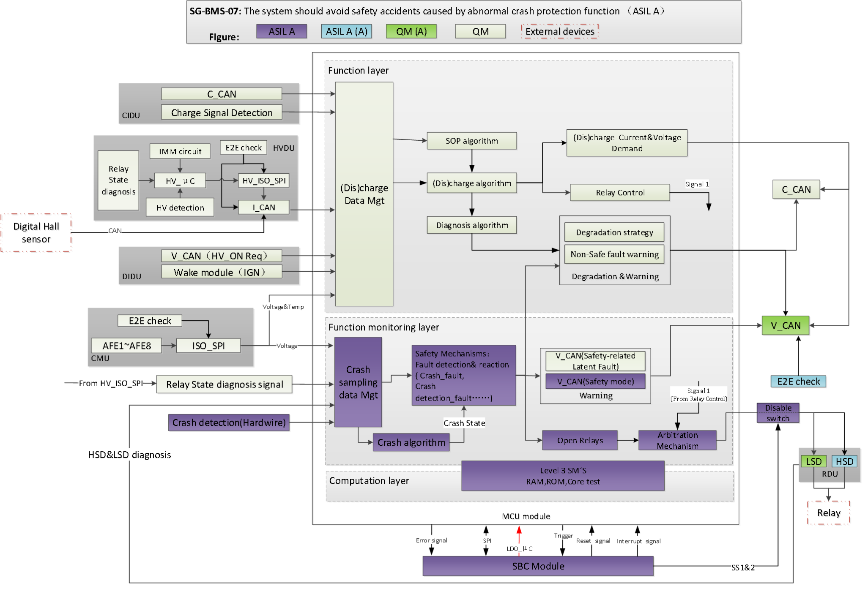Select the HSD box in RDU

(844, 461)
